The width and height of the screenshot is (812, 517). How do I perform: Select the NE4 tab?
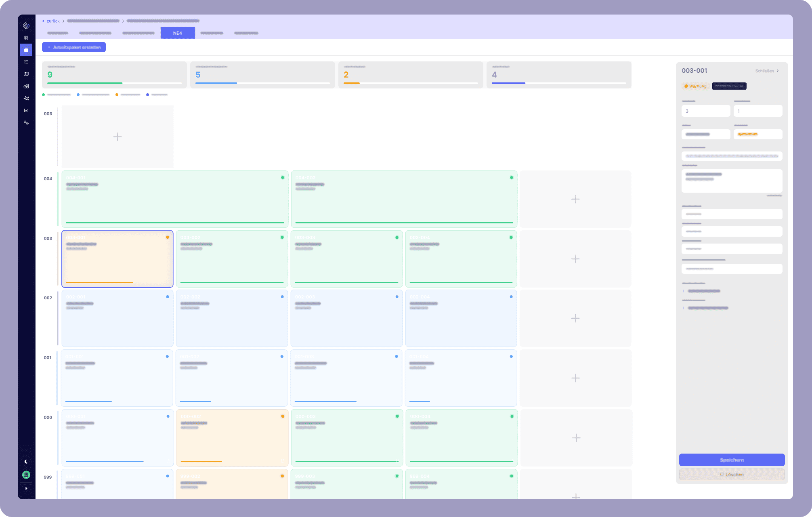click(x=178, y=33)
